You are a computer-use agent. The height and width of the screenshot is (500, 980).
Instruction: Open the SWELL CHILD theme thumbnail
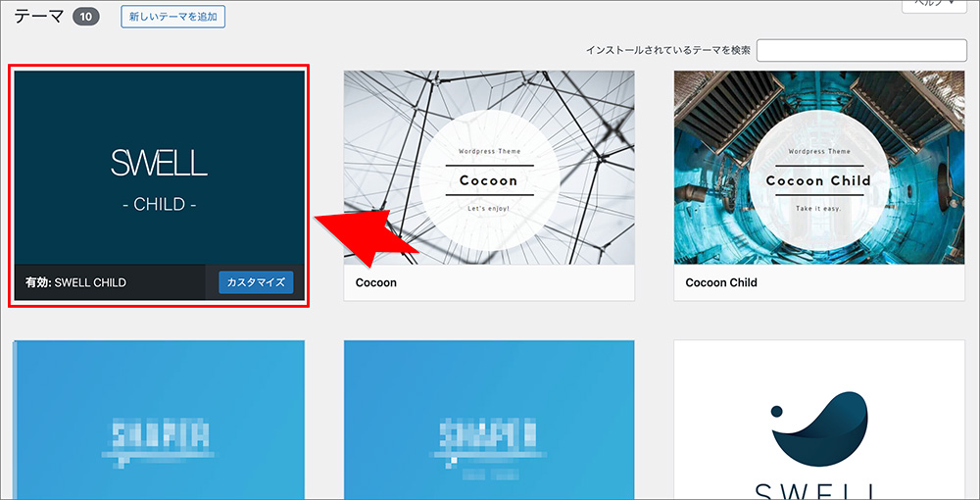click(x=160, y=167)
